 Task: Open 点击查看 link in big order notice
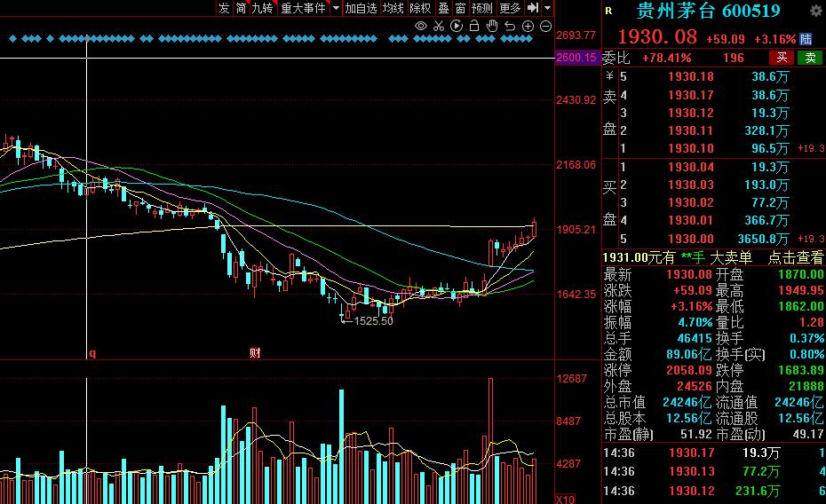pos(796,257)
